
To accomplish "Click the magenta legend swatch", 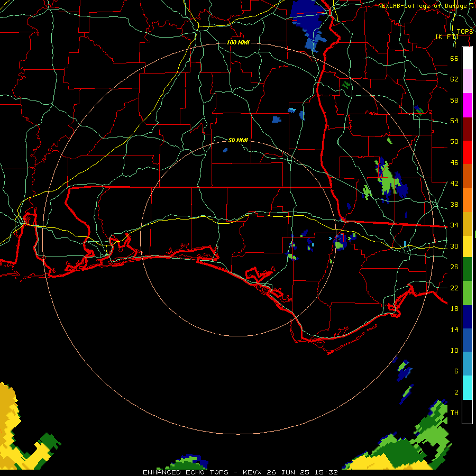I will [467, 105].
